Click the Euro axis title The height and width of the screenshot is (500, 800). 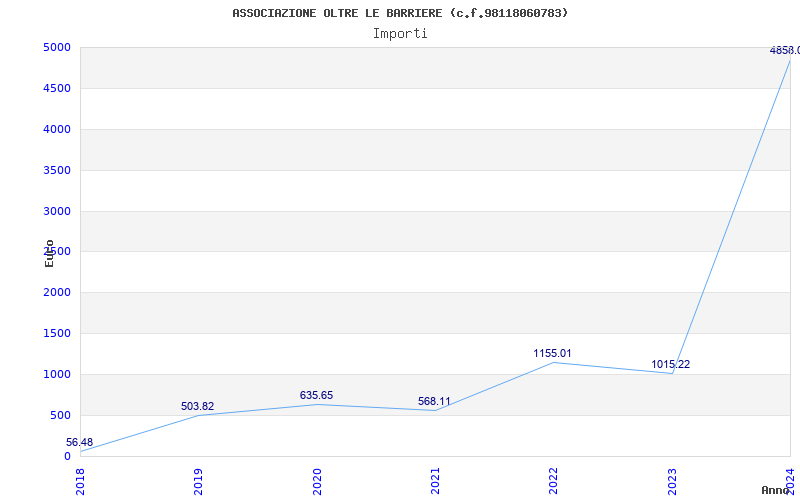click(x=49, y=254)
